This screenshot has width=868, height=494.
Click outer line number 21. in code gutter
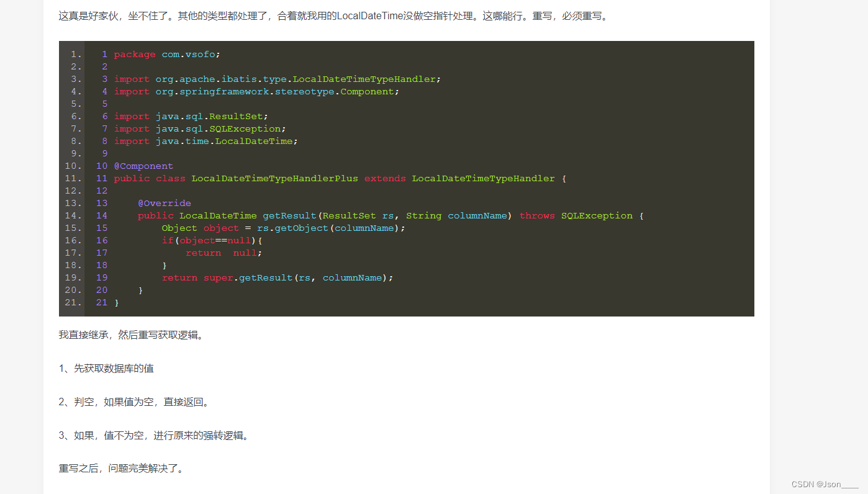point(73,303)
